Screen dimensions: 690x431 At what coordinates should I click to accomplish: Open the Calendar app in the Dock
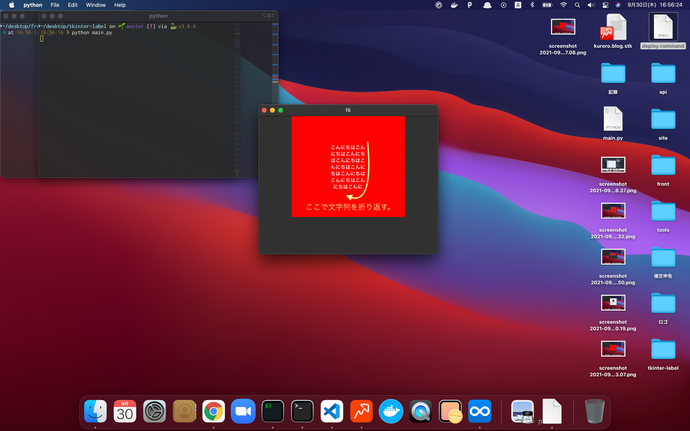tap(125, 411)
